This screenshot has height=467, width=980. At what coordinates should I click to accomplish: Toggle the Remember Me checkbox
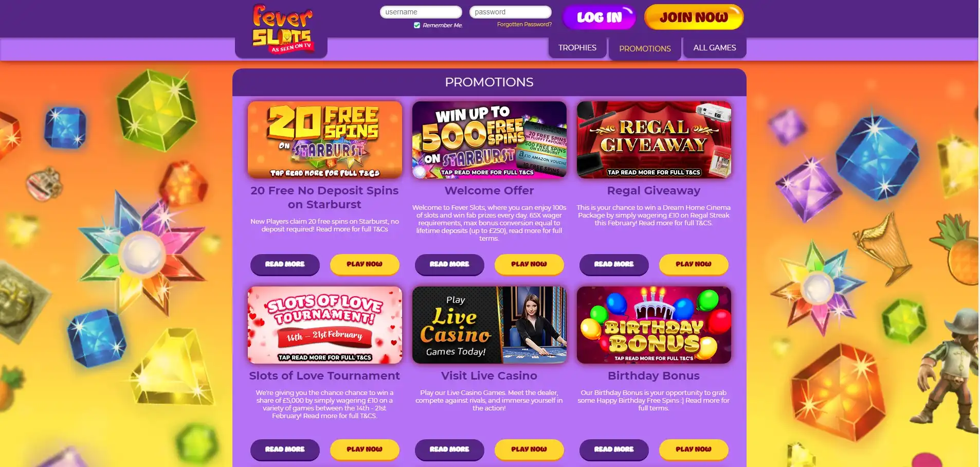(417, 25)
